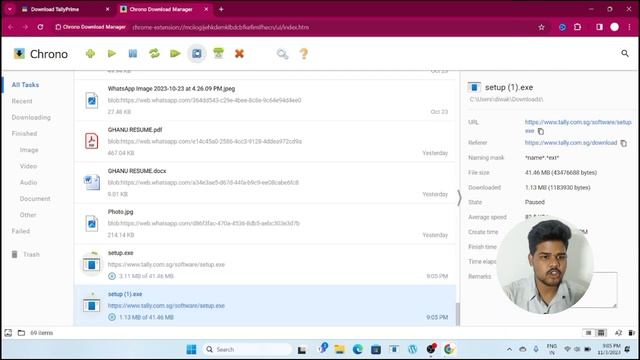Copy the URL with the copy icon
Viewport: 640px width, 360px height.
pos(541,131)
